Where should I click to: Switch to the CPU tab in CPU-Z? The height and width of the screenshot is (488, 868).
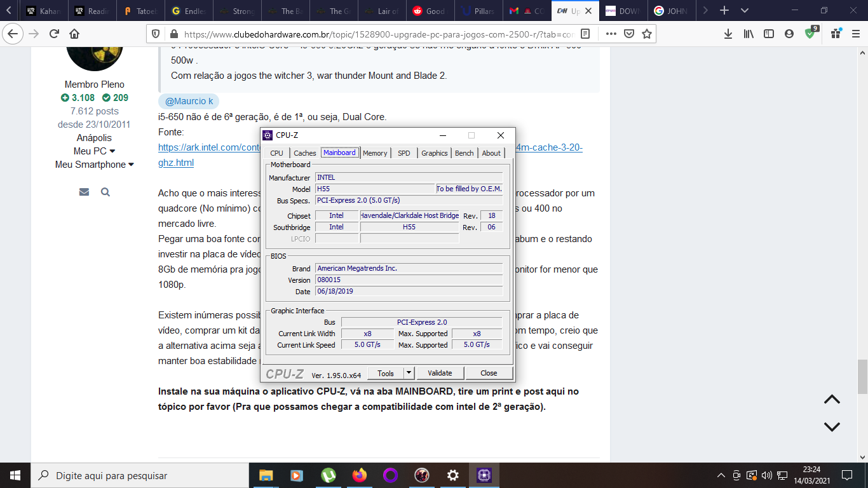point(276,153)
